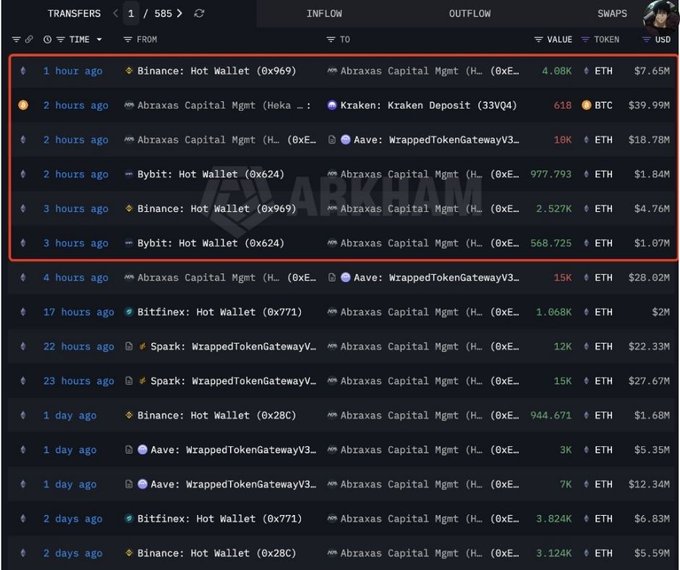Open the '22 hours ago' transaction link
The height and width of the screenshot is (570, 680).
click(78, 347)
